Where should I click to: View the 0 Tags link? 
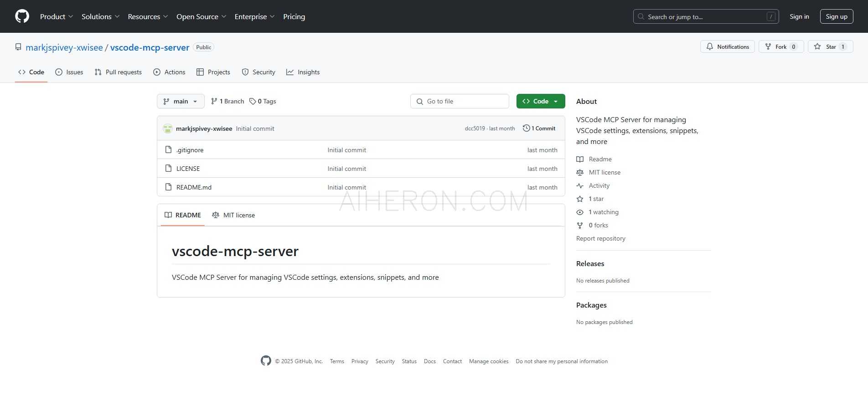(x=263, y=101)
